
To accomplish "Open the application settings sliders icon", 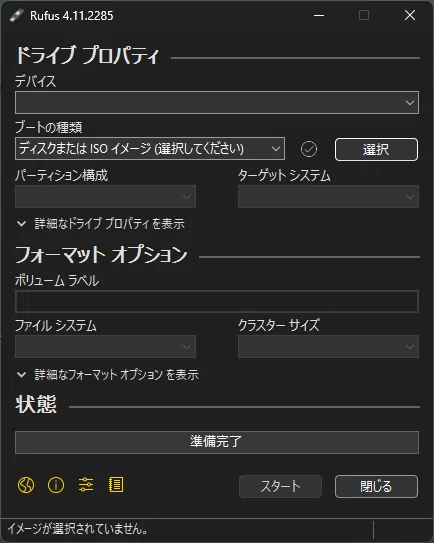I will [86, 485].
